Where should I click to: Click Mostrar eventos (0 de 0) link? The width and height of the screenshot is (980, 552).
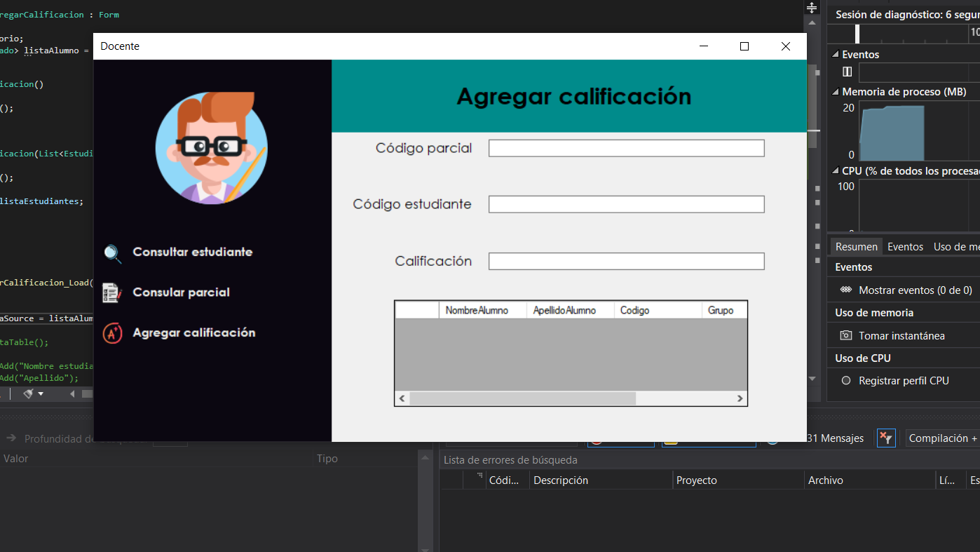[916, 290]
